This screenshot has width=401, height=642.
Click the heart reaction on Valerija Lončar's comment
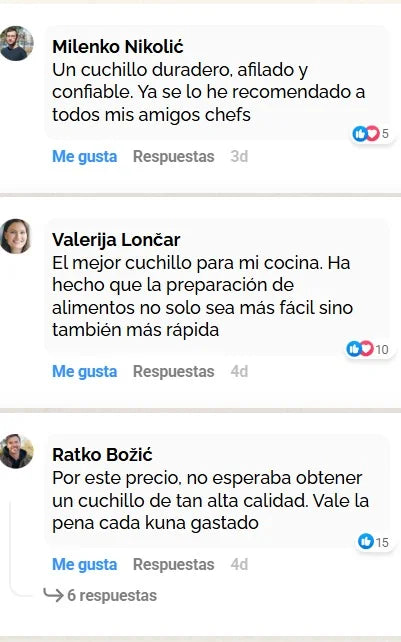tap(366, 349)
